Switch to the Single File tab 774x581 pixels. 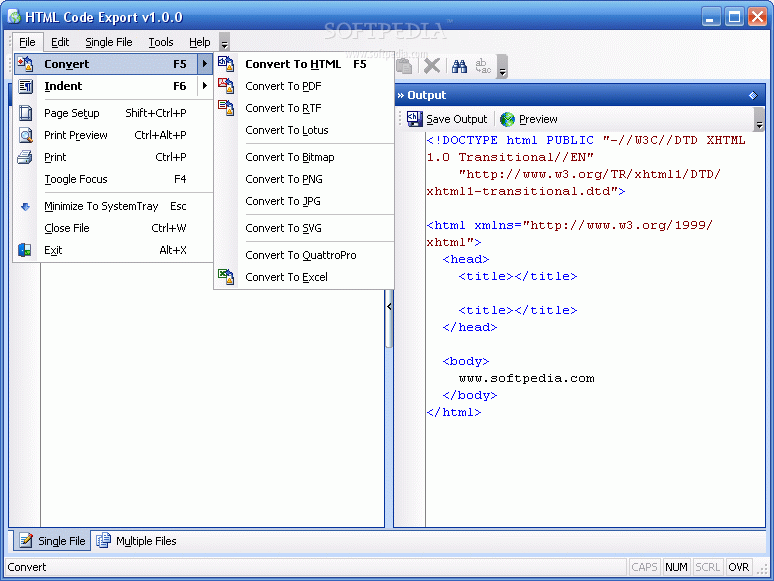[52, 541]
